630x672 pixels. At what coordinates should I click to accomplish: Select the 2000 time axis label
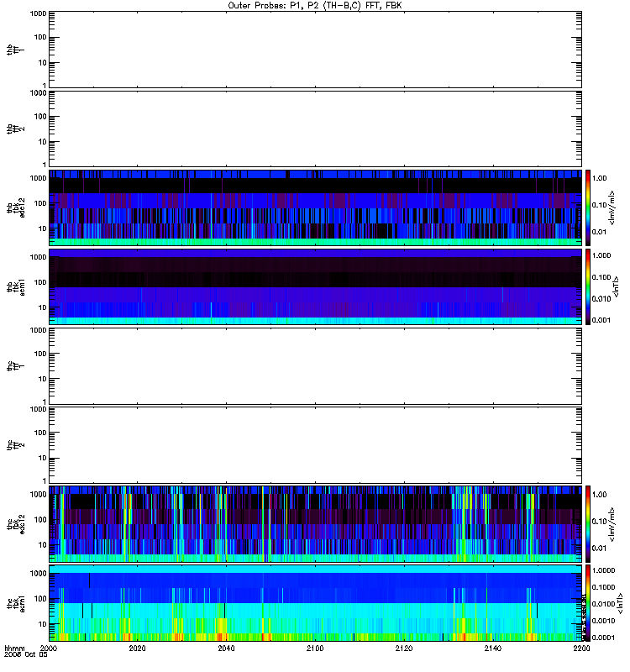pos(49,648)
